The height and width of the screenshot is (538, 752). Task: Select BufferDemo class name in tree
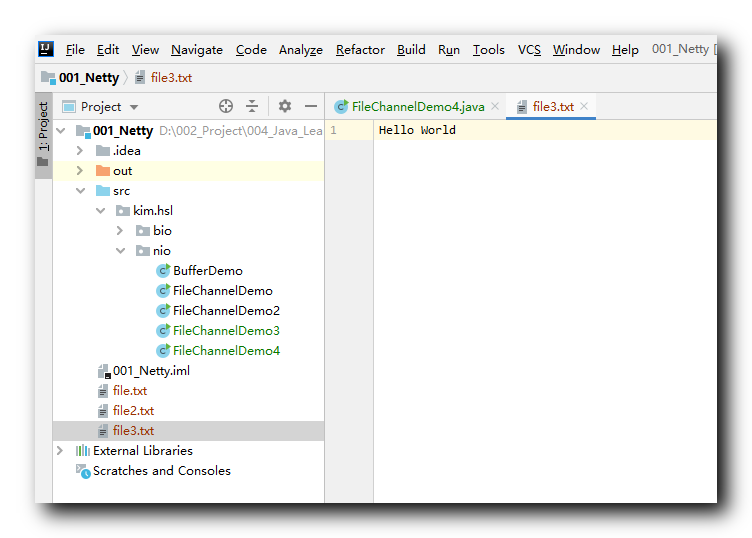208,271
